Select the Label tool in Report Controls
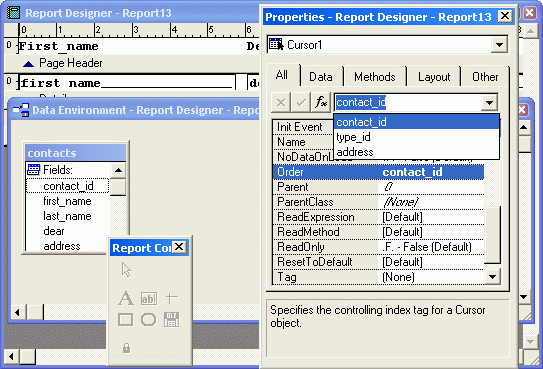 pyautogui.click(x=126, y=298)
